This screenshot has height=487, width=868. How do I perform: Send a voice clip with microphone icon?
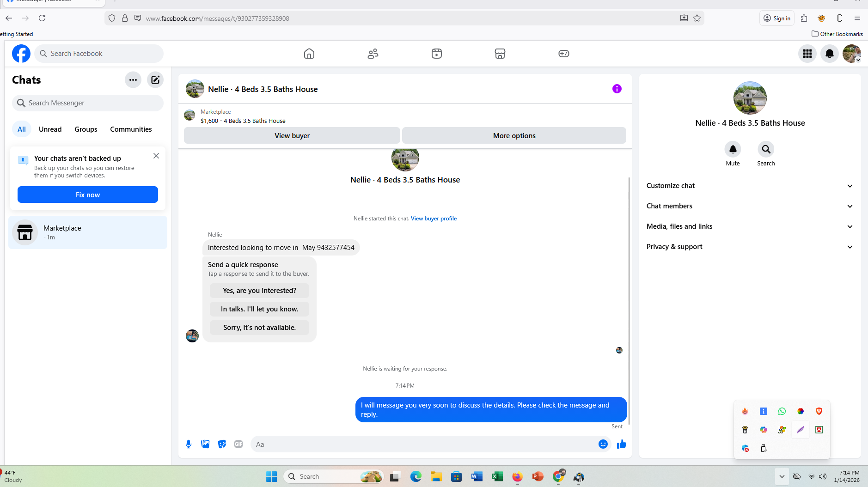coord(189,444)
